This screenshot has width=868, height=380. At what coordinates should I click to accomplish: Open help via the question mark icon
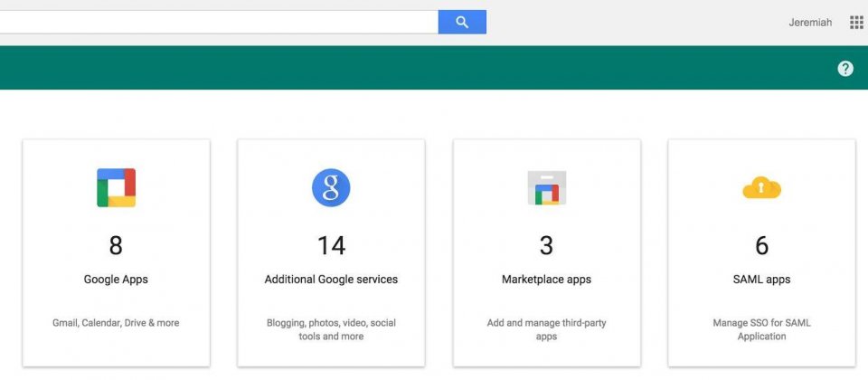point(845,69)
